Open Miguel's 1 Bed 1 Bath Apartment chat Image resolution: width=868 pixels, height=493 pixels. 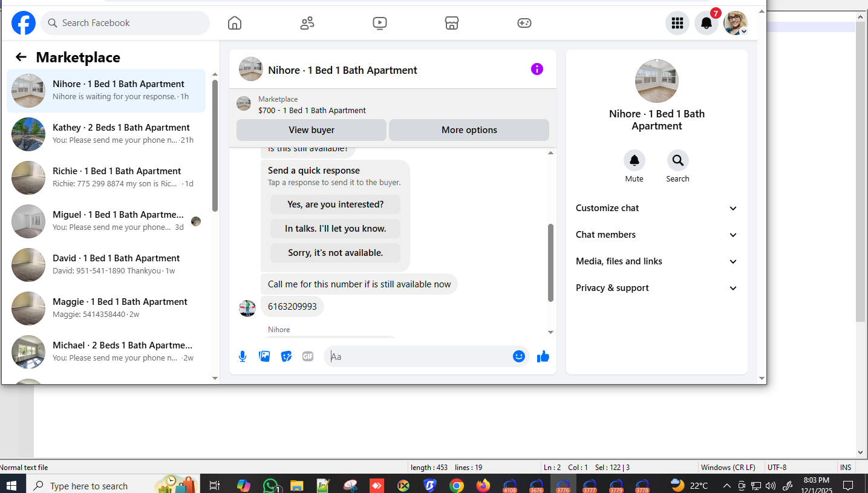pos(106,221)
